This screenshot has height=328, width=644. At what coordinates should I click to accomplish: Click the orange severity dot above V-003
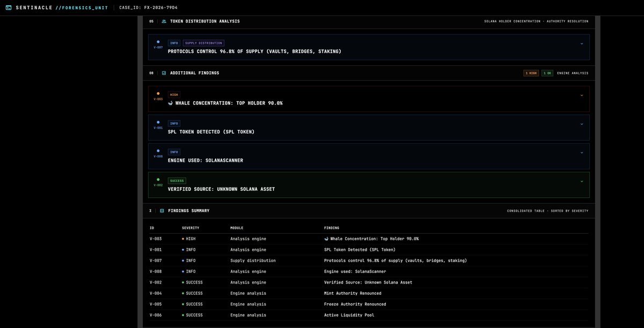point(158,93)
